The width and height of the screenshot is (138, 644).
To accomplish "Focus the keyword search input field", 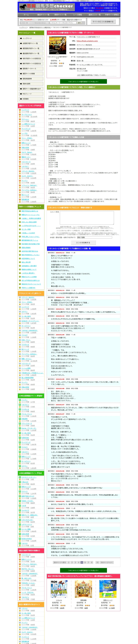I will click(63, 23).
